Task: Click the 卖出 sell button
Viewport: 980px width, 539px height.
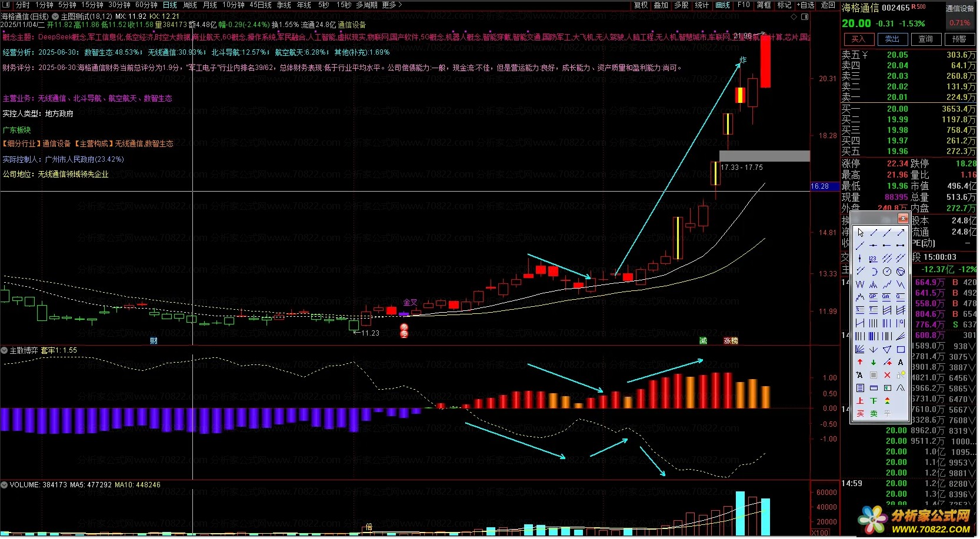Action: click(892, 39)
